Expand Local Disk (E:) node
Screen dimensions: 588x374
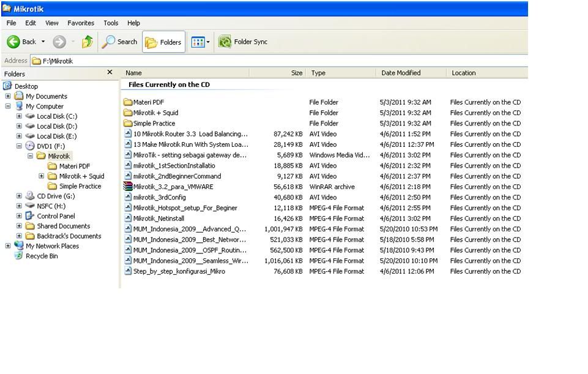pyautogui.click(x=19, y=136)
